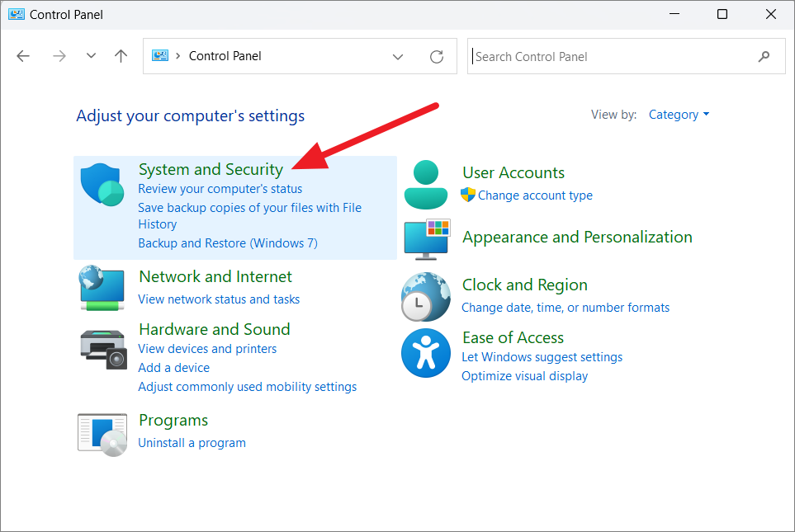Screen dimensions: 795x532
Task: Expand the address bar history dropdown
Action: coord(398,57)
